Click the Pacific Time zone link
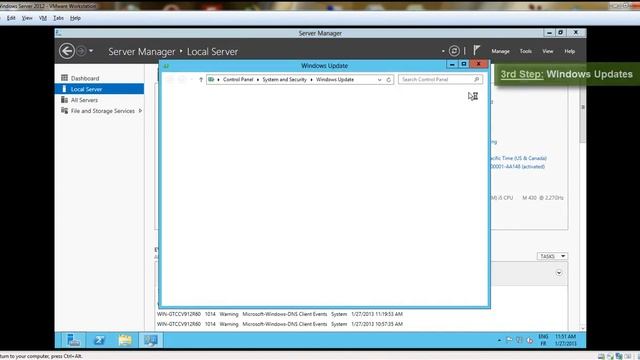 coord(518,158)
